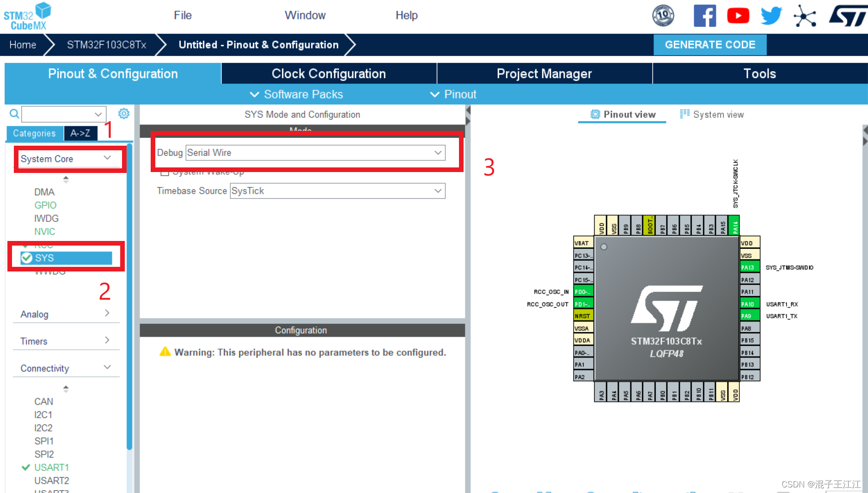Image resolution: width=868 pixels, height=493 pixels.
Task: Switch to the A->Z list tab
Action: 80,133
